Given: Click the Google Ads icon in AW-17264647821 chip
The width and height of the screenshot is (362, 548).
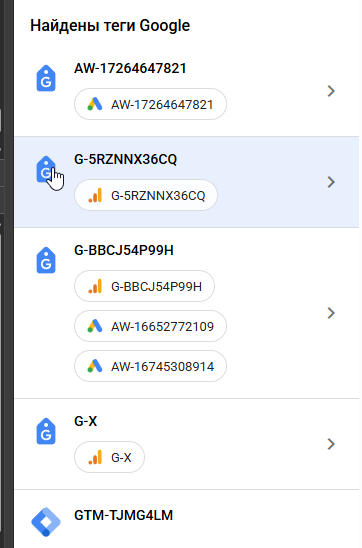Looking at the screenshot, I should [95, 104].
